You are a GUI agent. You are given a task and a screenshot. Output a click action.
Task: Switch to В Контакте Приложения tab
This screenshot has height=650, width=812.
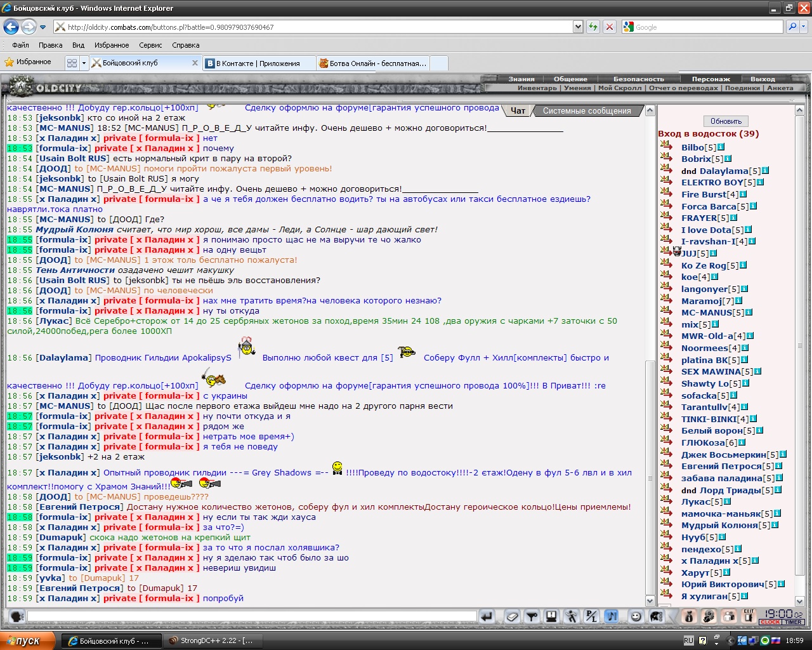[x=259, y=63]
